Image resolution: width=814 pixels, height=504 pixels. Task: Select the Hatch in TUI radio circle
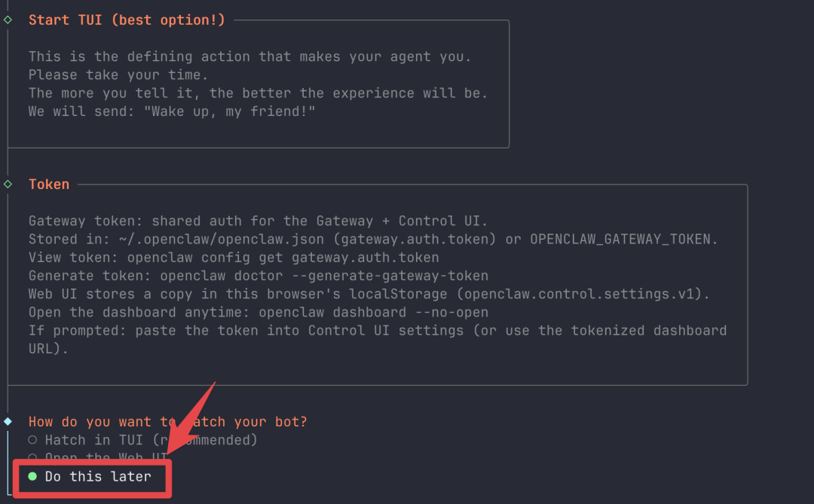coord(32,440)
